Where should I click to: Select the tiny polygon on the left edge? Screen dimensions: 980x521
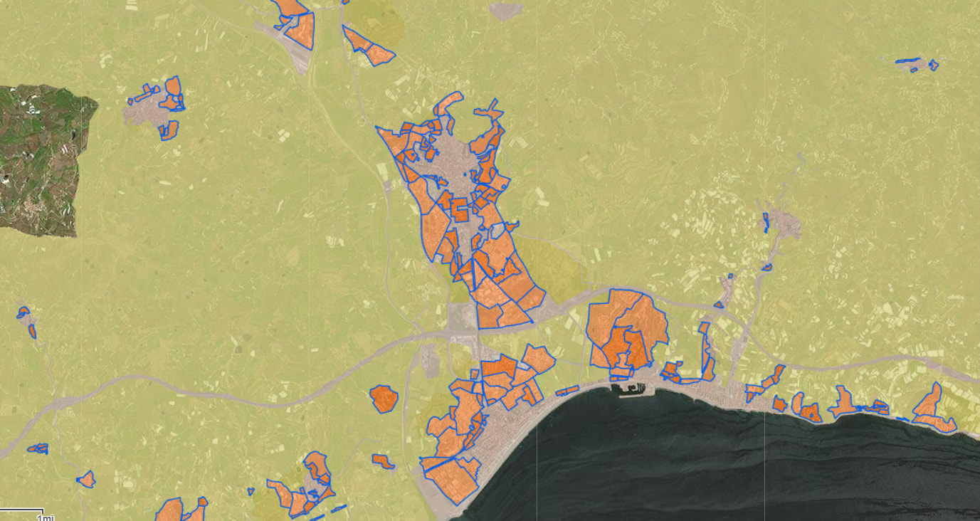(23, 312)
